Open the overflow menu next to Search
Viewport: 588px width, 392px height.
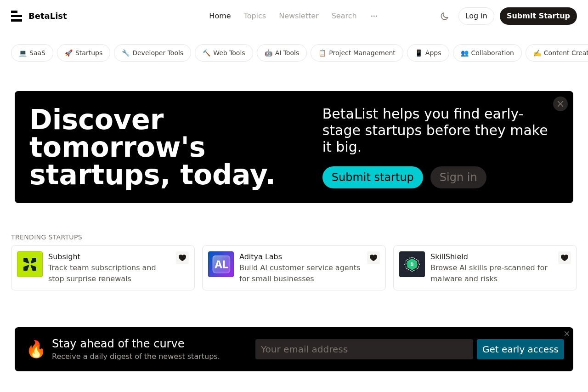(x=374, y=16)
